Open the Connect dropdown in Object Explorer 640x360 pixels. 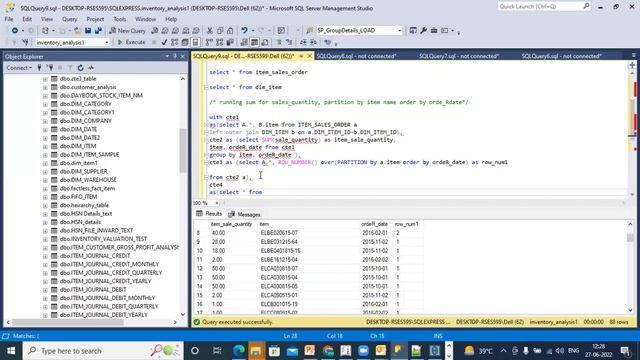(19, 68)
